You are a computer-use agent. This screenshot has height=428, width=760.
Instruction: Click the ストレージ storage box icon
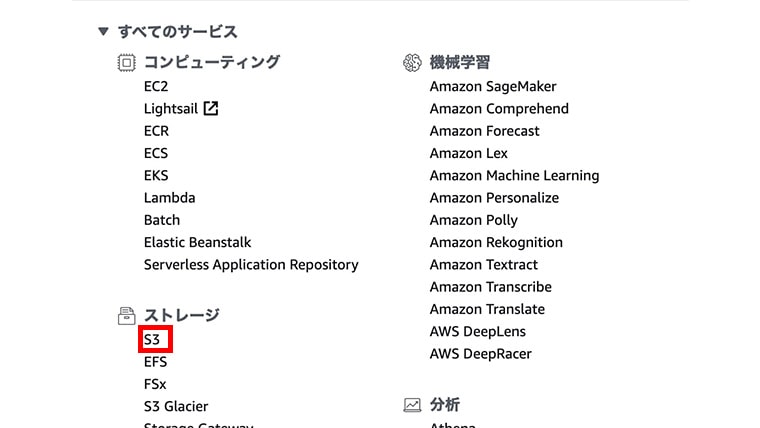point(127,316)
